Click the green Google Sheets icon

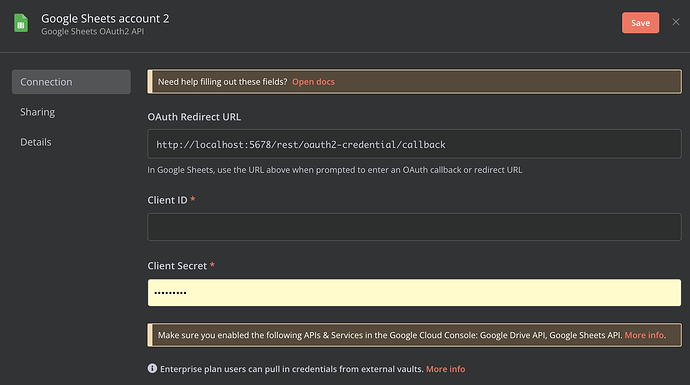(x=21, y=23)
